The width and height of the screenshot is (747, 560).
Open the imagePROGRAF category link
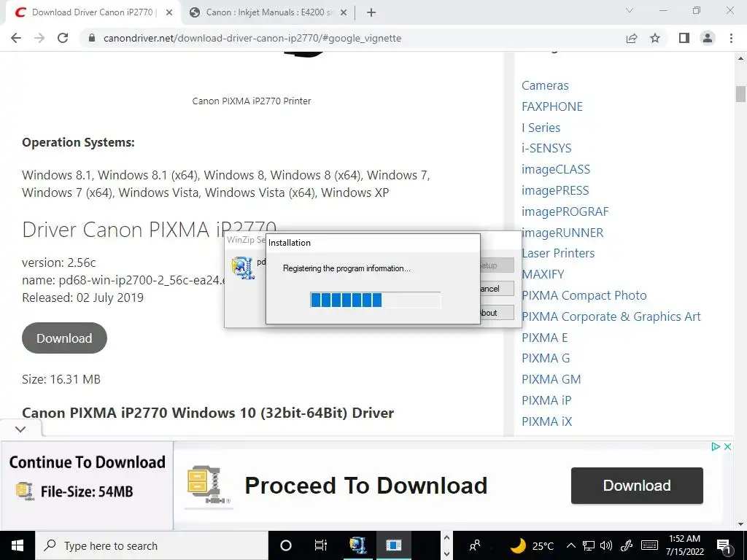pos(565,211)
